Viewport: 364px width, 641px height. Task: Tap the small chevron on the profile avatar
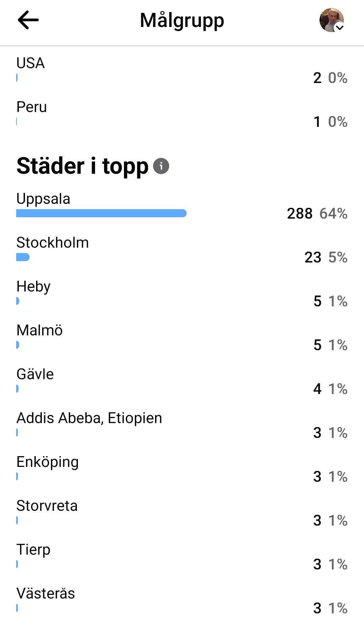340,27
